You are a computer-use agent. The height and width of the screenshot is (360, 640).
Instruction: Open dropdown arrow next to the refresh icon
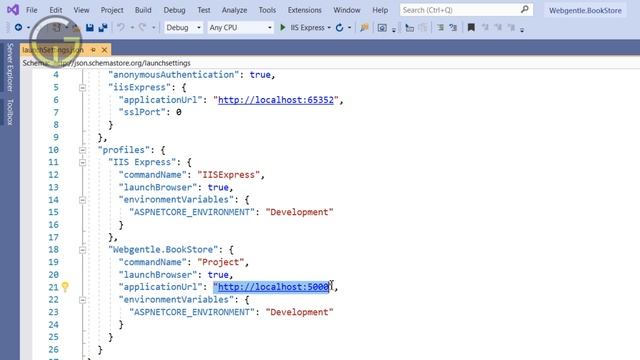click(x=349, y=28)
